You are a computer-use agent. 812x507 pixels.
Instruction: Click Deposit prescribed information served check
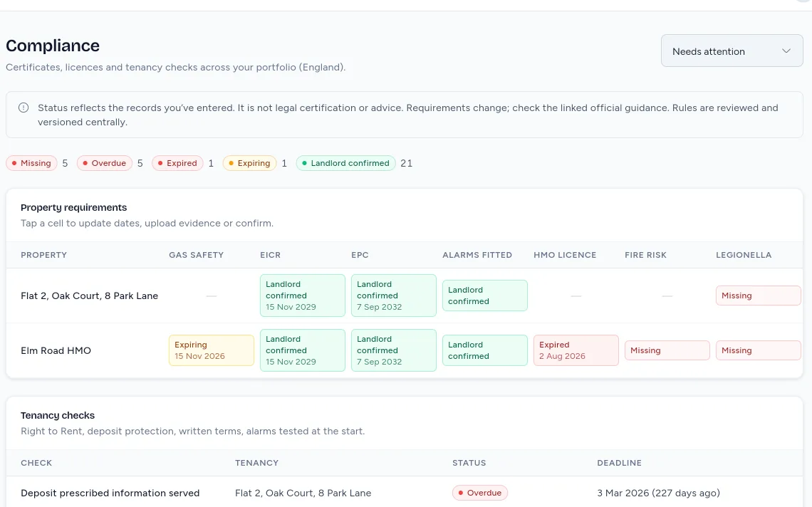110,493
